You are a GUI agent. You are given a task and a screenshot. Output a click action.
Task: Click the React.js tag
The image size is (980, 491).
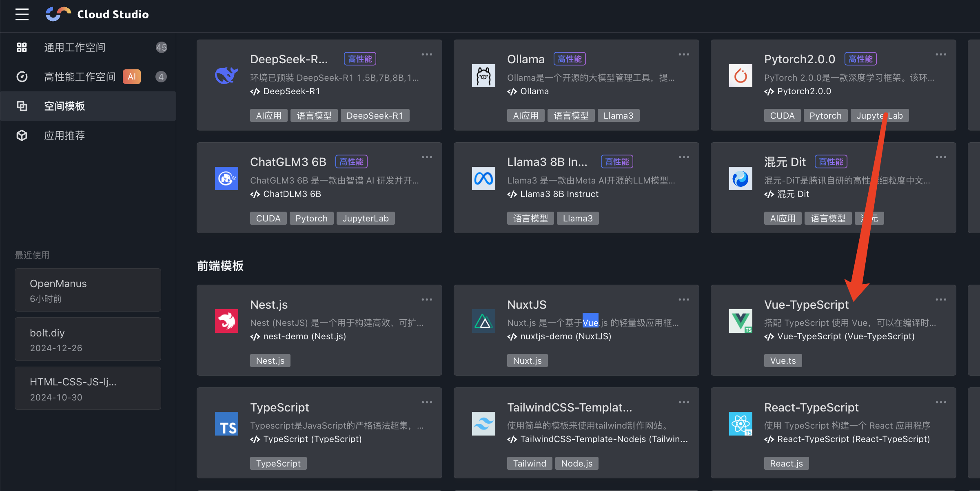786,463
